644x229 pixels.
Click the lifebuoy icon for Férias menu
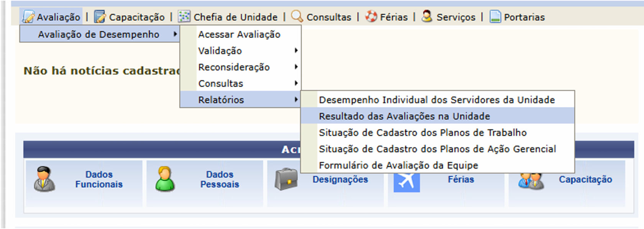(x=371, y=16)
